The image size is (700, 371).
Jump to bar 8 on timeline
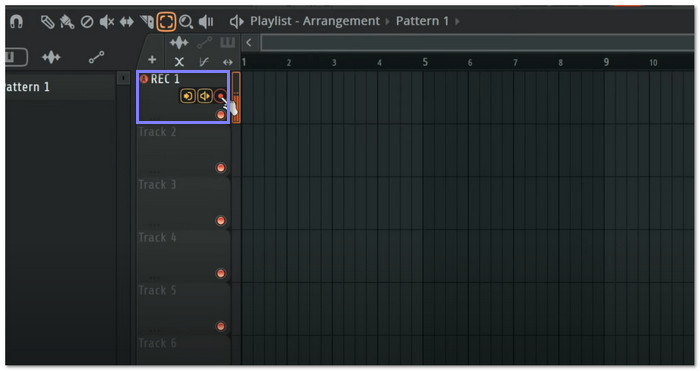(x=560, y=63)
